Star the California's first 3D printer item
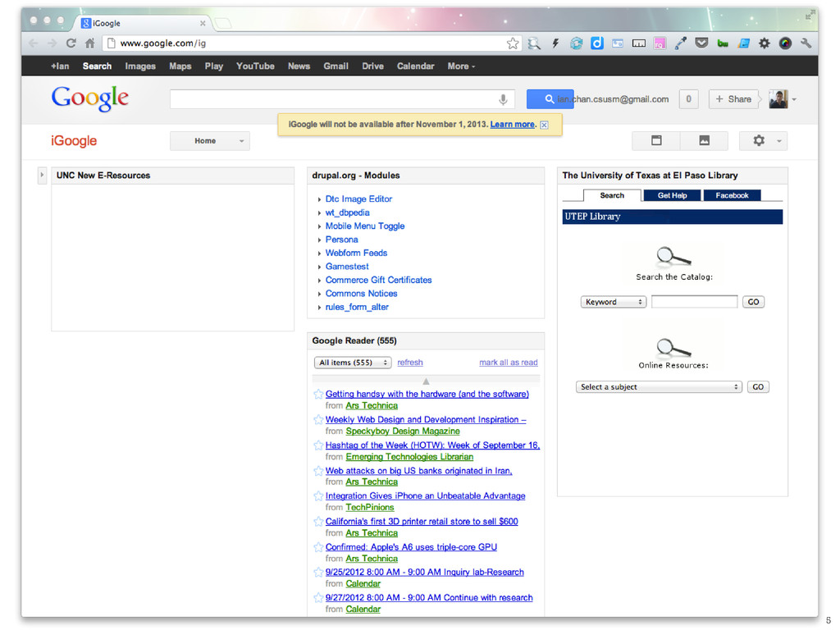The image size is (840, 630). click(x=318, y=521)
